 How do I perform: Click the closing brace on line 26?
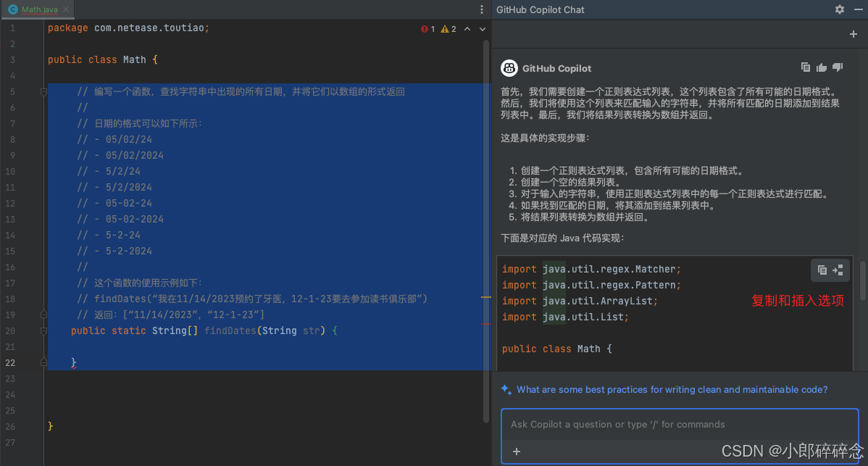click(x=51, y=426)
